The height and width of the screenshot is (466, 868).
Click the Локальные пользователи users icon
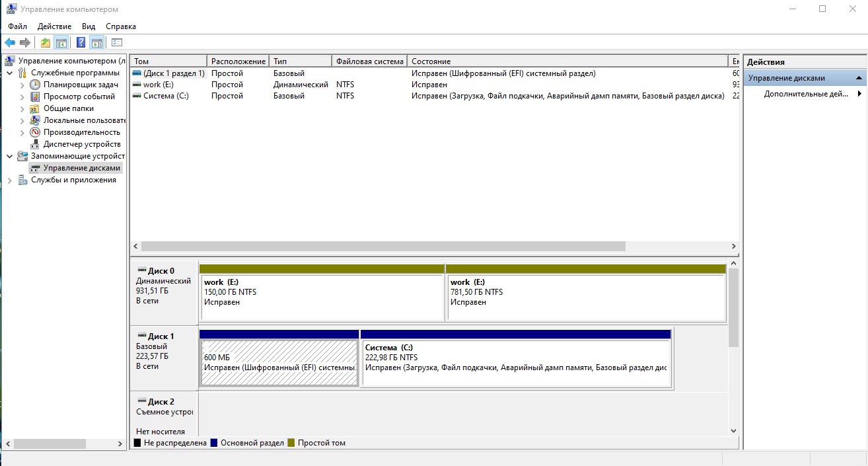click(35, 120)
